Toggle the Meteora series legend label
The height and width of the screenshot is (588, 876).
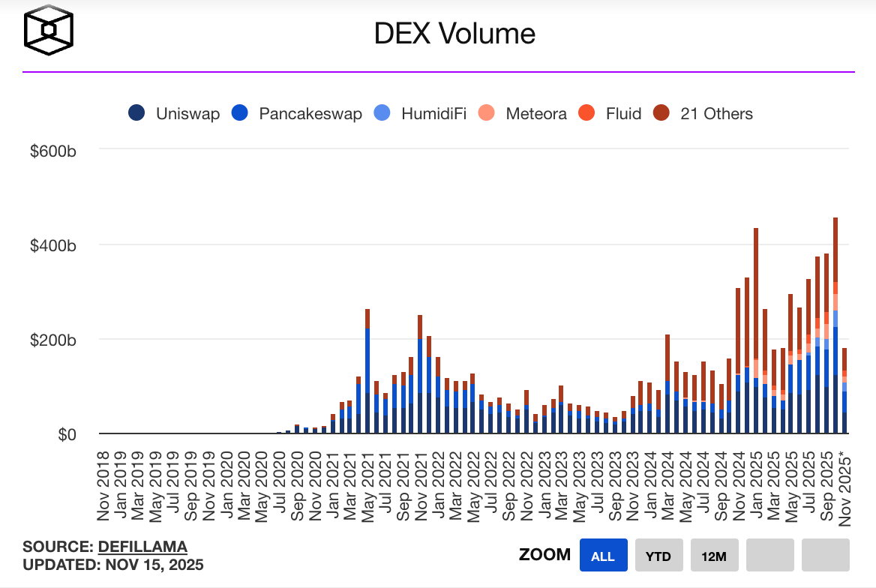[535, 114]
